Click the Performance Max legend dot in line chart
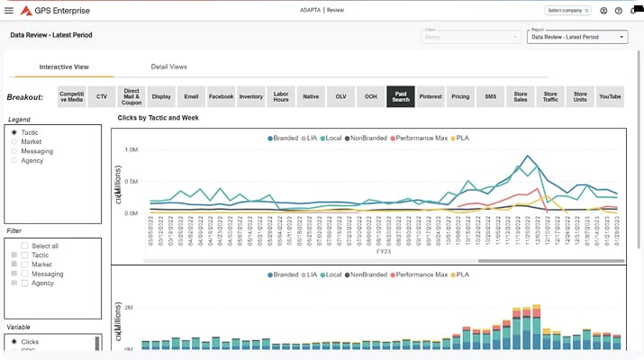This screenshot has height=360, width=644. 391,138
